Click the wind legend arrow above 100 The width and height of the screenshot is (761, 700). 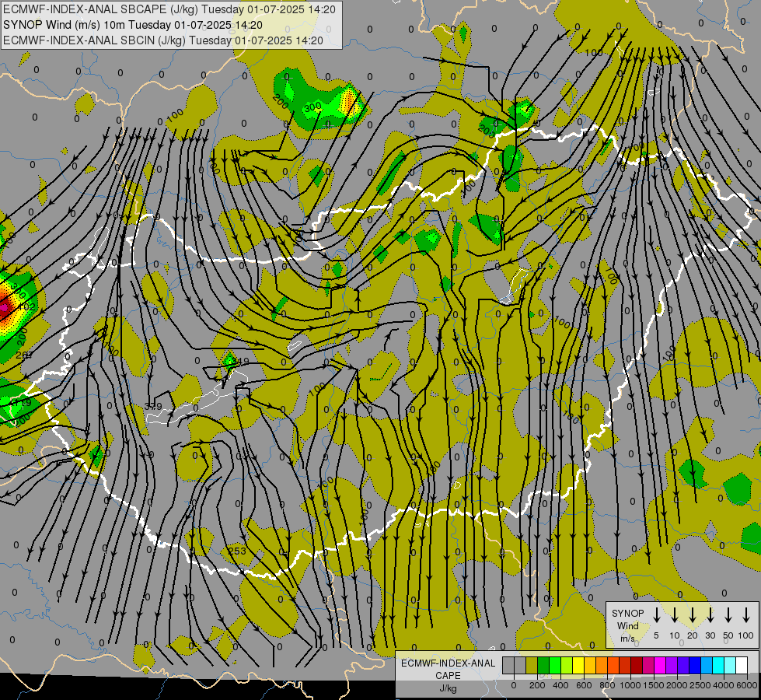(x=746, y=614)
